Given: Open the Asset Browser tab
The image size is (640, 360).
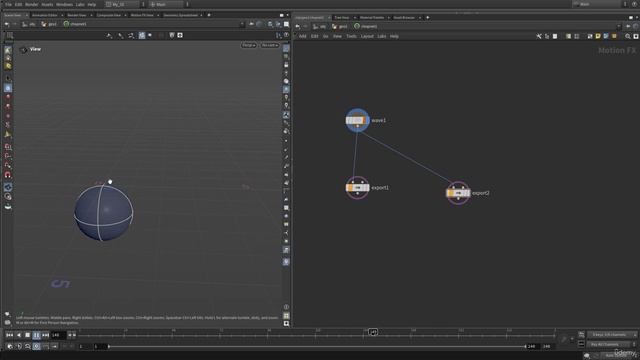Looking at the screenshot, I should click(404, 18).
